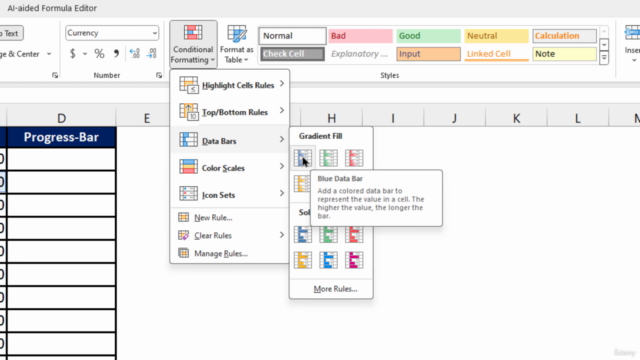Select the red solid fill data bar
Screen dimensions: 640x360
point(354,235)
